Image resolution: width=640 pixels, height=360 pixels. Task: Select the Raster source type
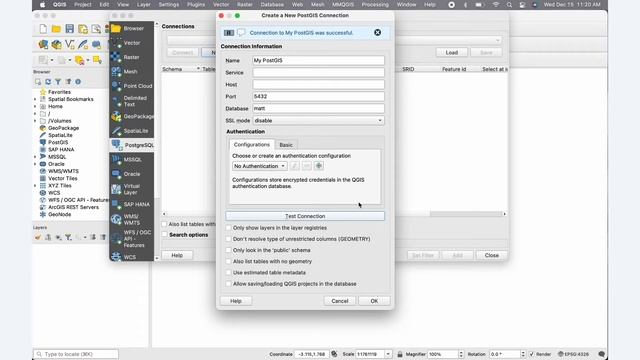pos(132,57)
